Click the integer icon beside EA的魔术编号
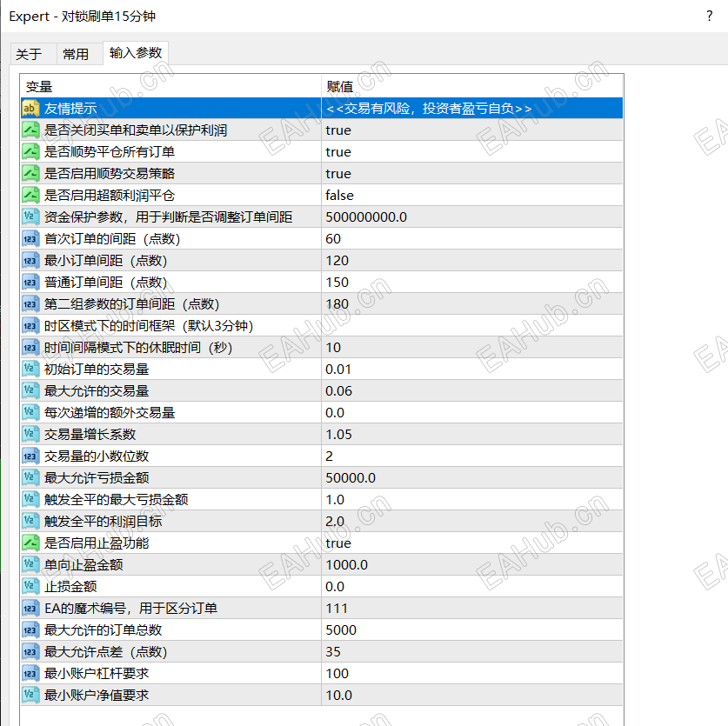Screen dimensions: 728x726 [x=30, y=608]
